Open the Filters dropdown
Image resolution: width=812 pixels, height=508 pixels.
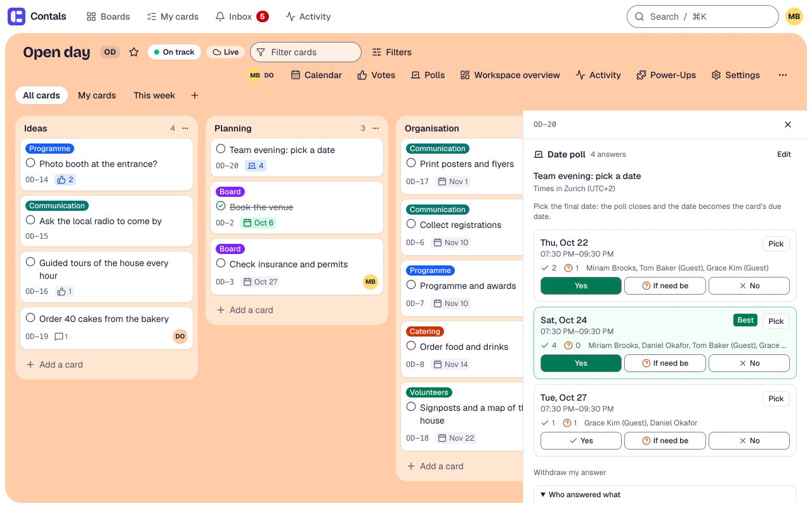click(391, 52)
